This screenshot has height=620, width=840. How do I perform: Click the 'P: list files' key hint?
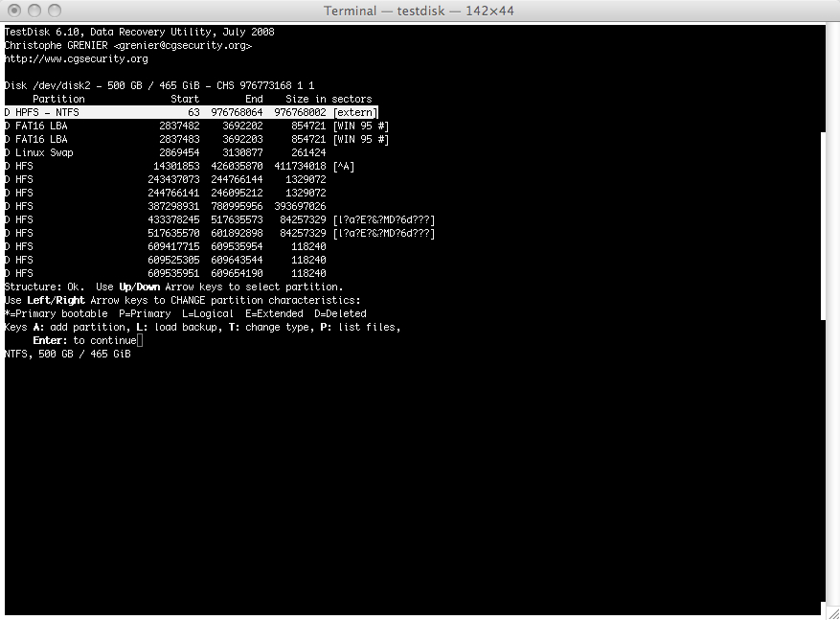click(358, 327)
